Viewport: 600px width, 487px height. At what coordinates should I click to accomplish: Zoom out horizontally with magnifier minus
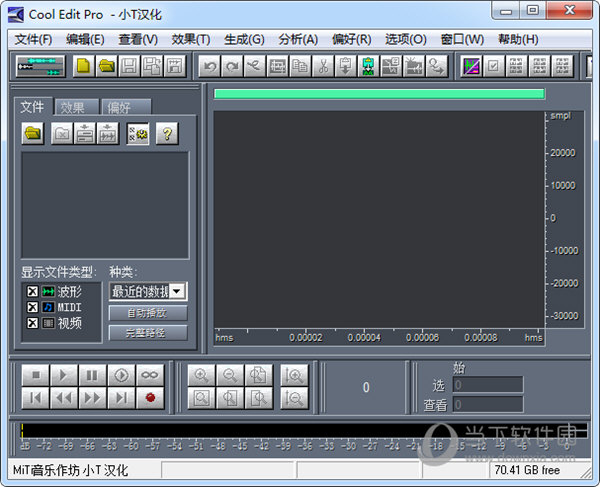[230, 375]
